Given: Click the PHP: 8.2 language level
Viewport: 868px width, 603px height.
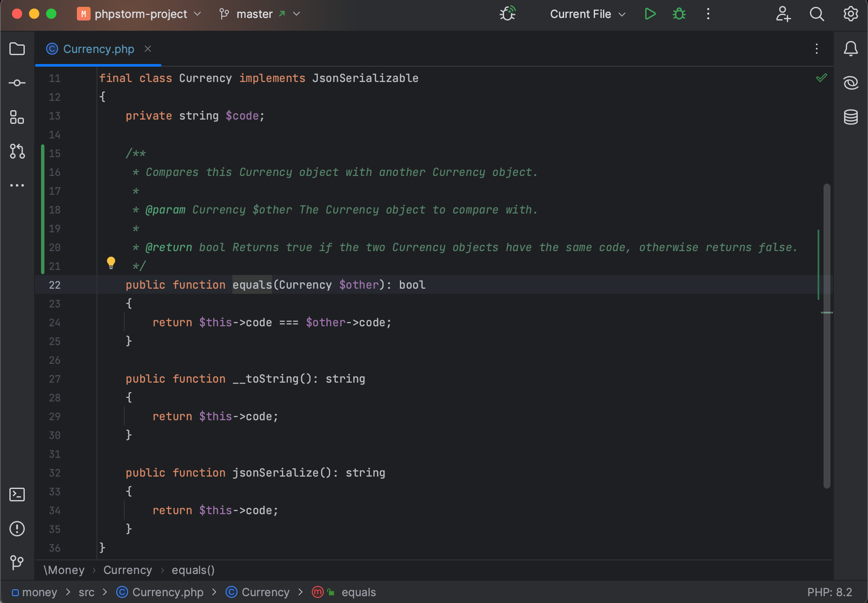Looking at the screenshot, I should 829,592.
